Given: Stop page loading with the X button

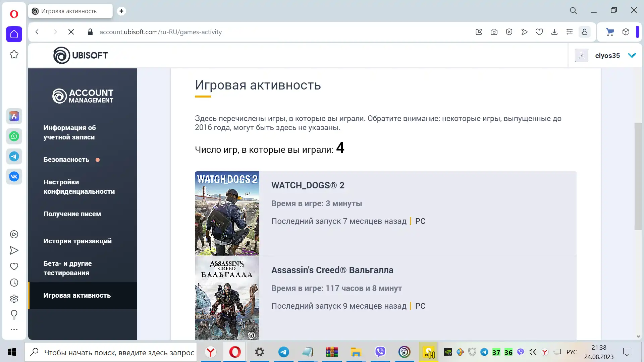Looking at the screenshot, I should point(71,32).
